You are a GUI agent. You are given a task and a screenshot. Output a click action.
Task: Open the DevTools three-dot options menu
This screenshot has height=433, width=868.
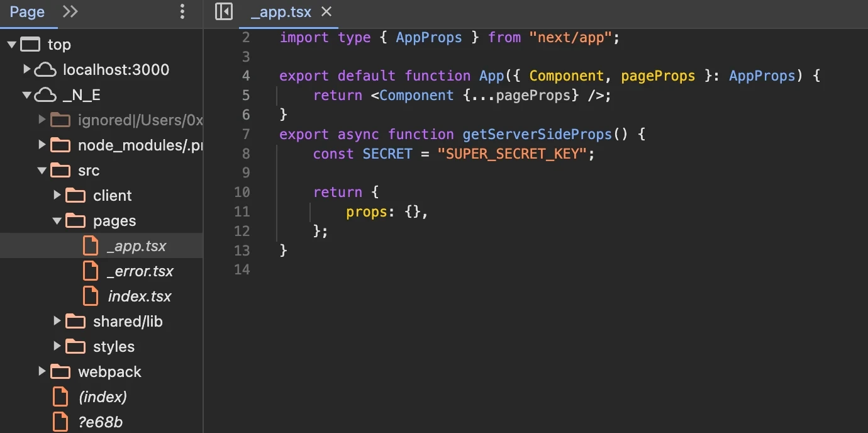point(182,11)
